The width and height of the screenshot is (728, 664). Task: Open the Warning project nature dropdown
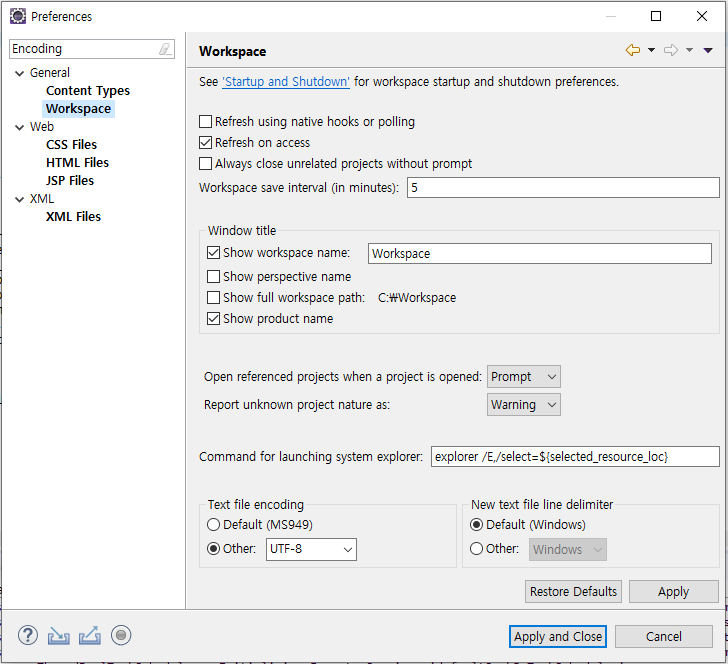point(524,405)
